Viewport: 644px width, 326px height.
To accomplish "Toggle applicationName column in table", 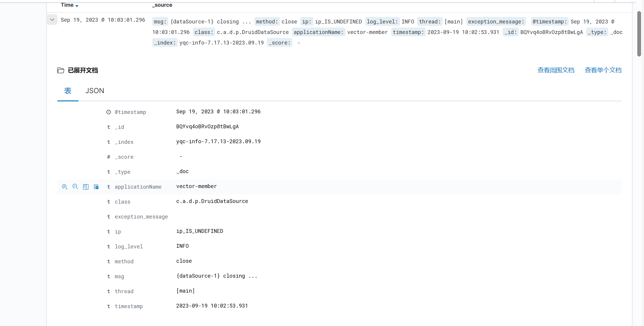I will tap(86, 187).
